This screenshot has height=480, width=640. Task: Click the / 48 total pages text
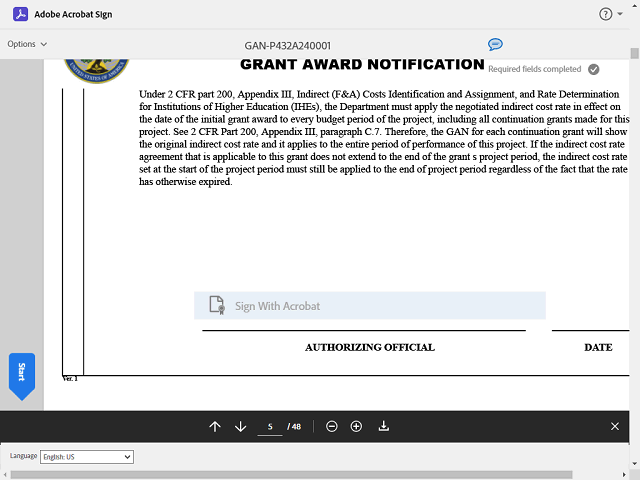[x=294, y=427]
